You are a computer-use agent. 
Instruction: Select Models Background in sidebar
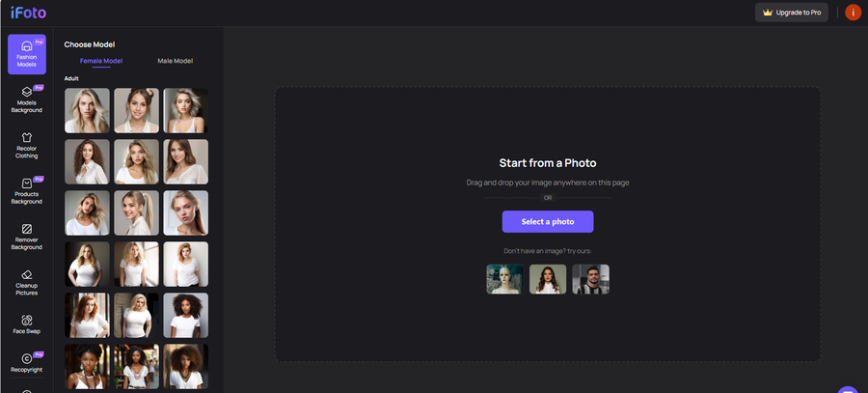click(27, 99)
